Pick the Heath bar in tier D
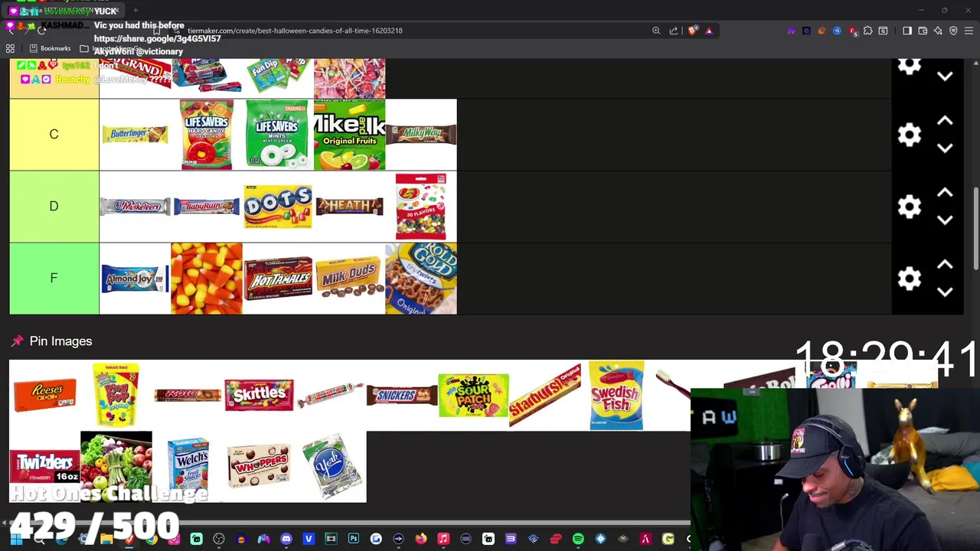The width and height of the screenshot is (980, 551). tap(349, 207)
